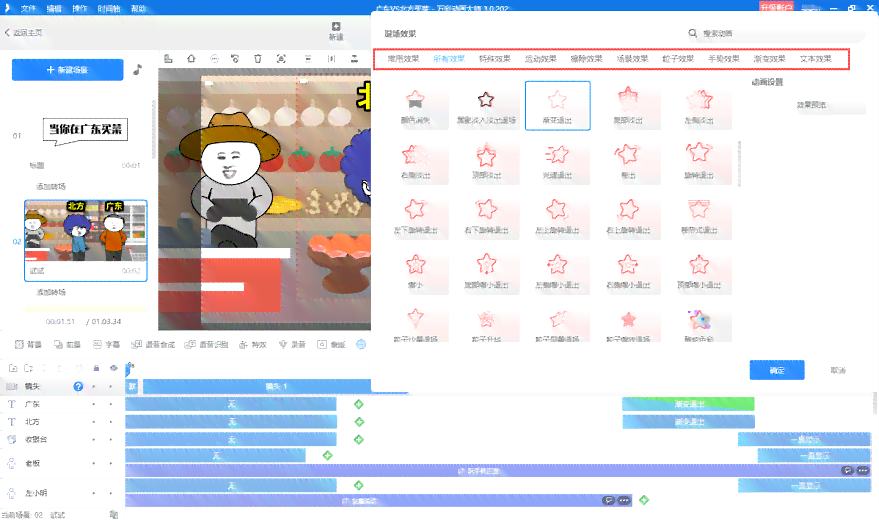The width and height of the screenshot is (879, 520).
Task: Choose the 光速退出 light-speed exit effect
Action: pyautogui.click(x=557, y=161)
